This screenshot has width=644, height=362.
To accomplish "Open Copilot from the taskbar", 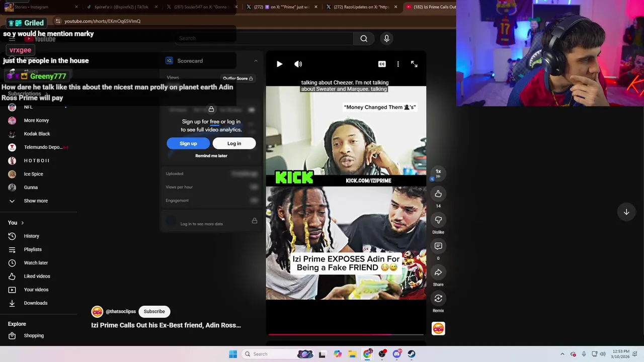I will (338, 354).
